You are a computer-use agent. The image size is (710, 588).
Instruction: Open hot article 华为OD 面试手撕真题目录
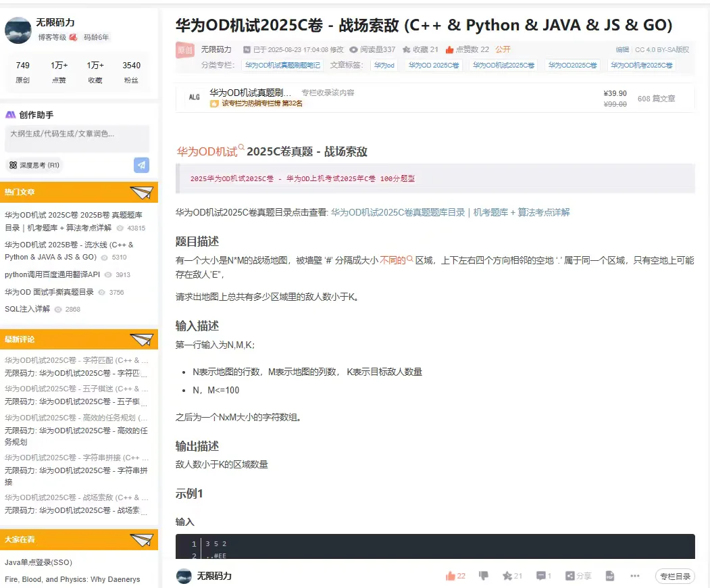49,292
